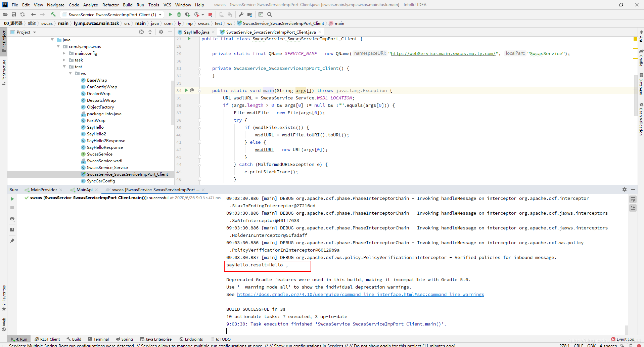Viewport: 644px width, 347px height.
Task: Open the project folder icon in toolbar
Action: [x=5, y=14]
